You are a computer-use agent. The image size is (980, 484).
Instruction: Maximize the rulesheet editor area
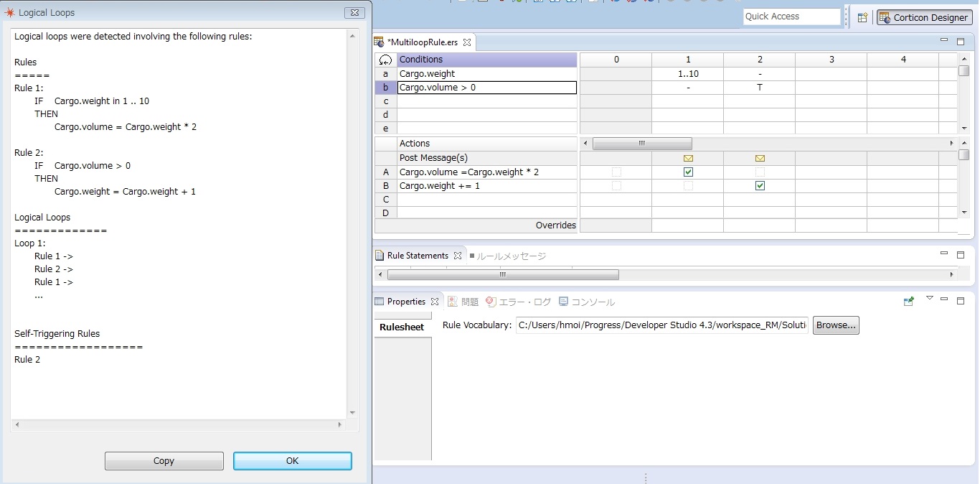coord(961,41)
